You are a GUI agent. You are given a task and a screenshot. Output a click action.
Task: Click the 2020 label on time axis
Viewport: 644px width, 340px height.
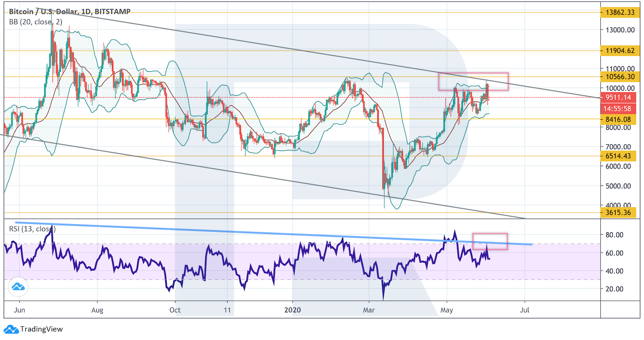tap(292, 310)
